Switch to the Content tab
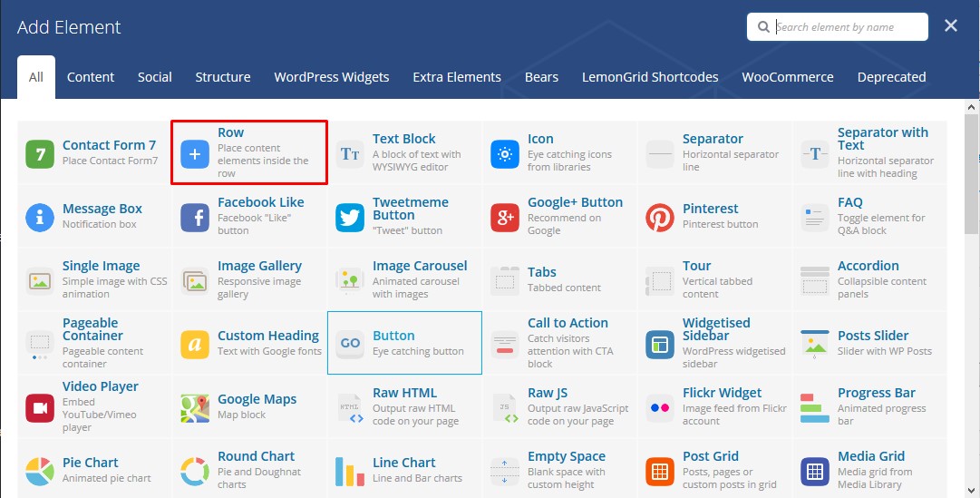Viewport: 980px width, 498px height. 91,77
